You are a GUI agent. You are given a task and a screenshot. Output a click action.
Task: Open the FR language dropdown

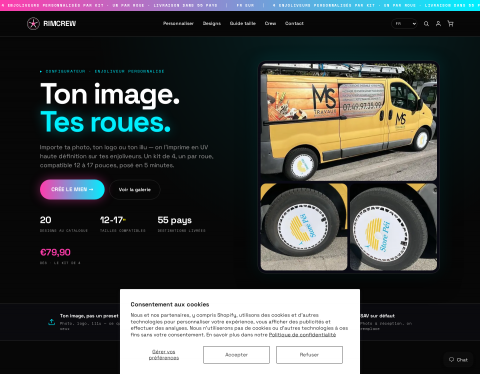coord(404,24)
